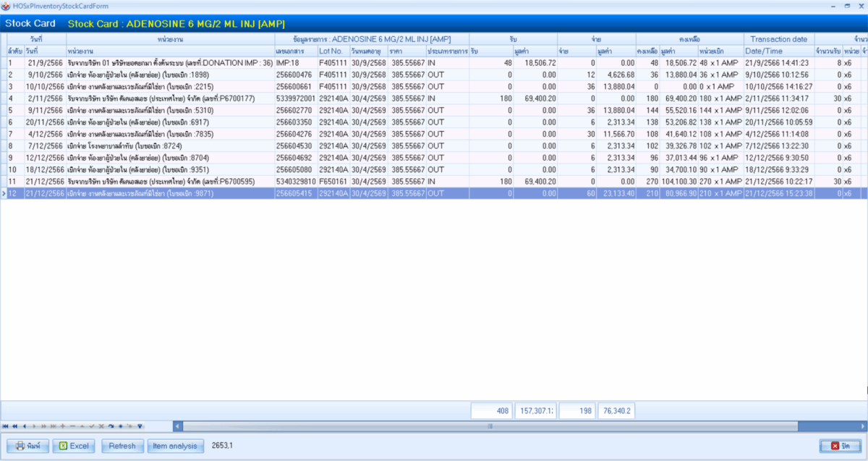Click the navigator bookmark star icon
The height and width of the screenshot is (461, 868).
click(x=120, y=426)
